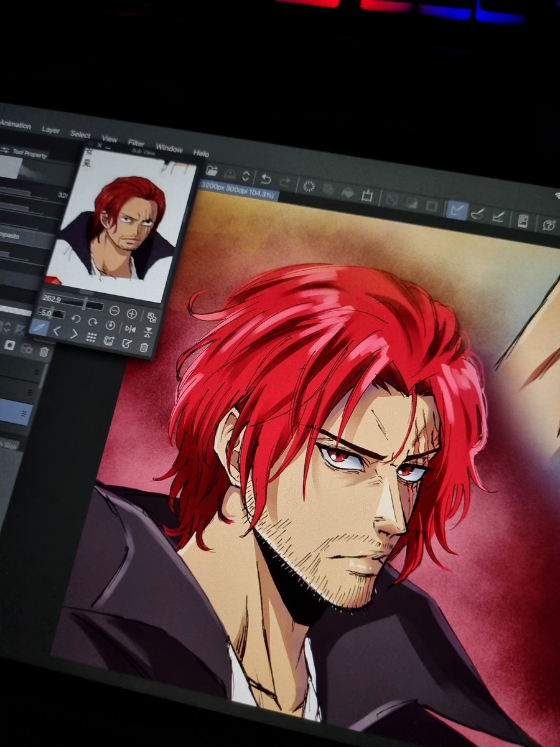Image resolution: width=560 pixels, height=747 pixels.
Task: Click the Invert selection icon
Action: coord(411,202)
